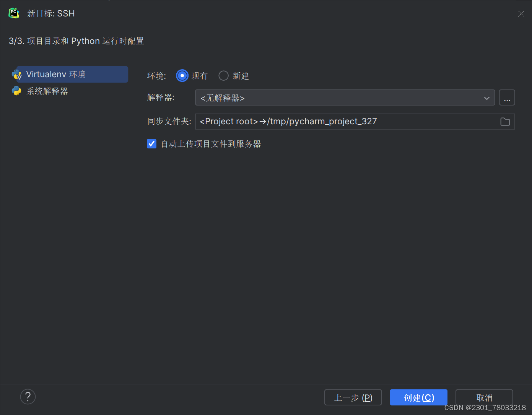The image size is (532, 415).
Task: Click the 取消 button
Action: (484, 397)
